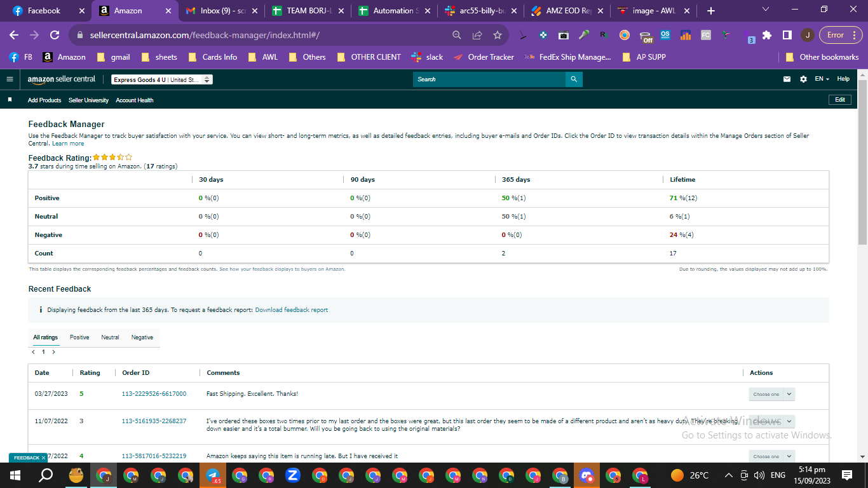The width and height of the screenshot is (868, 488).
Task: Open the mail messages icon in Seller Central
Action: pyautogui.click(x=787, y=79)
